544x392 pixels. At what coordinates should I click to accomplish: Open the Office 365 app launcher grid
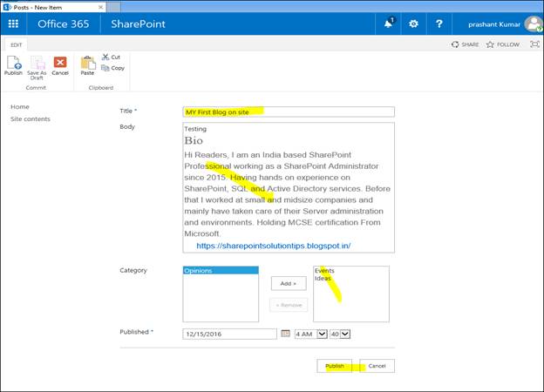click(13, 24)
